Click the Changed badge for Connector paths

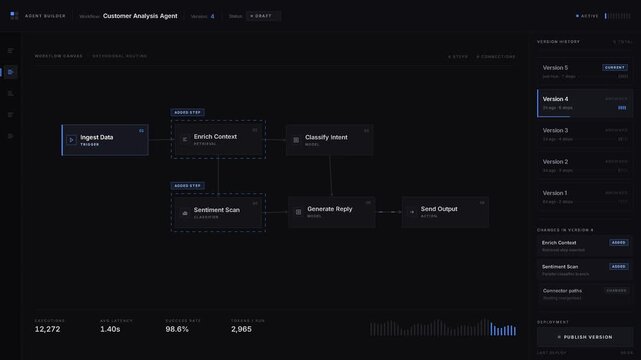616,291
